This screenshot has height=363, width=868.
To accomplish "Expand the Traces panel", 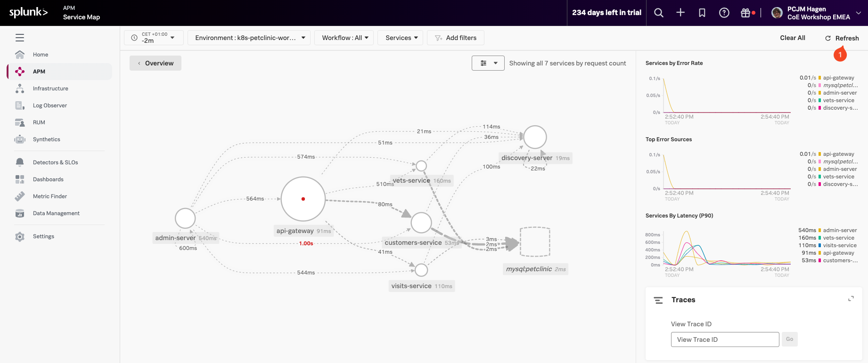I will click(851, 299).
